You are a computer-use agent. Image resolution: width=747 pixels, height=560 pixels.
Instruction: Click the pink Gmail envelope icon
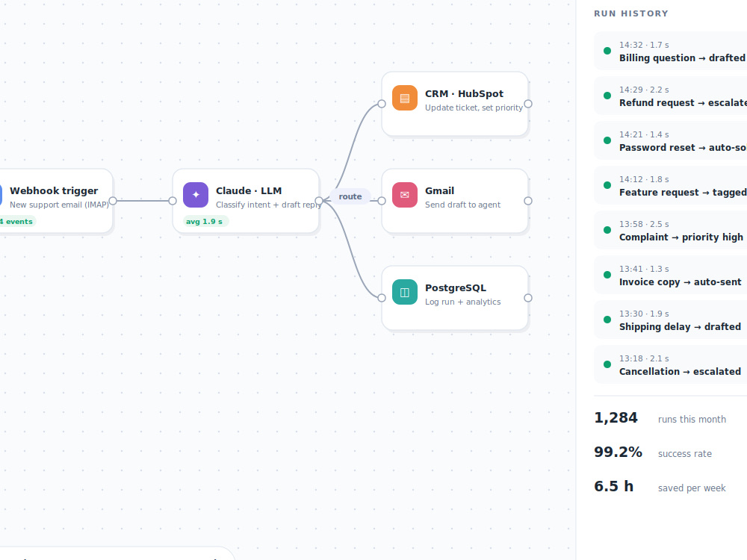click(404, 195)
